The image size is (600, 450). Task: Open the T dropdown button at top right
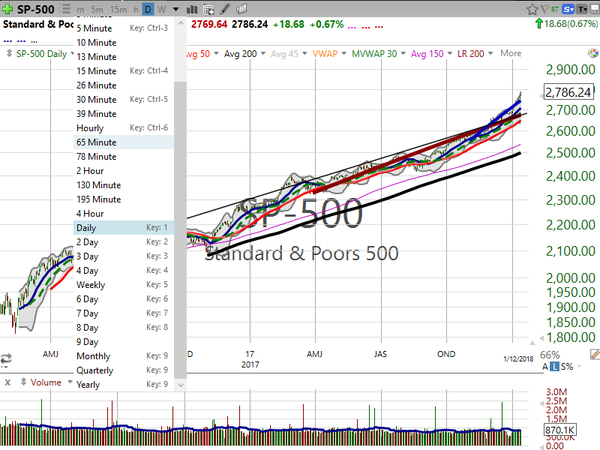coord(582,10)
